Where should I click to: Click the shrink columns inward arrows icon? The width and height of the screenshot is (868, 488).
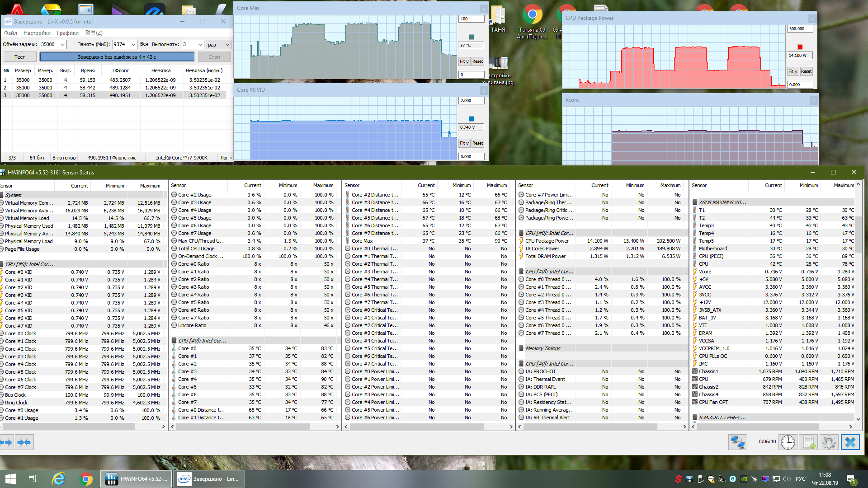click(x=24, y=442)
